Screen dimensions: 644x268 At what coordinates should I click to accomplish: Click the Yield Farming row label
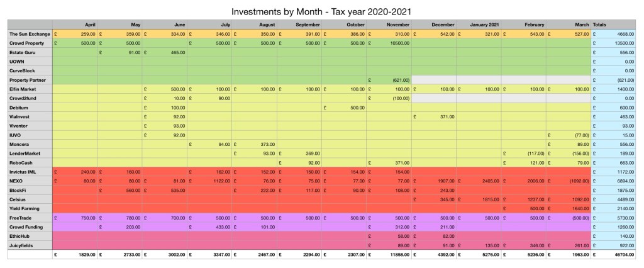(24, 208)
